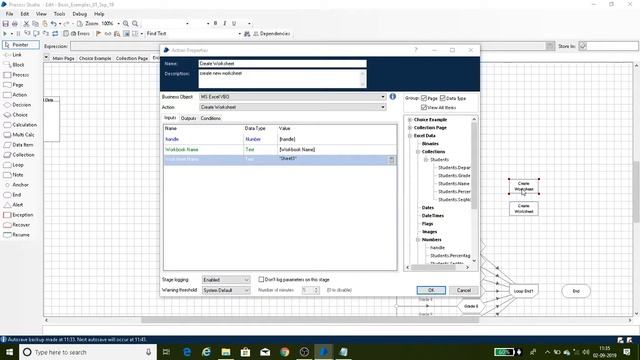This screenshot has width=640, height=360.
Task: Collapse the Collections tree node
Action: [418, 152]
